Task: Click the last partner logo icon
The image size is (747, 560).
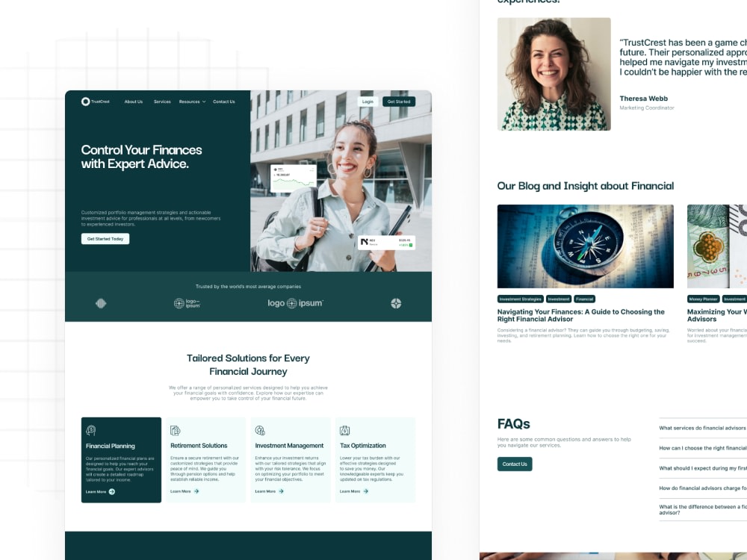Action: [396, 303]
